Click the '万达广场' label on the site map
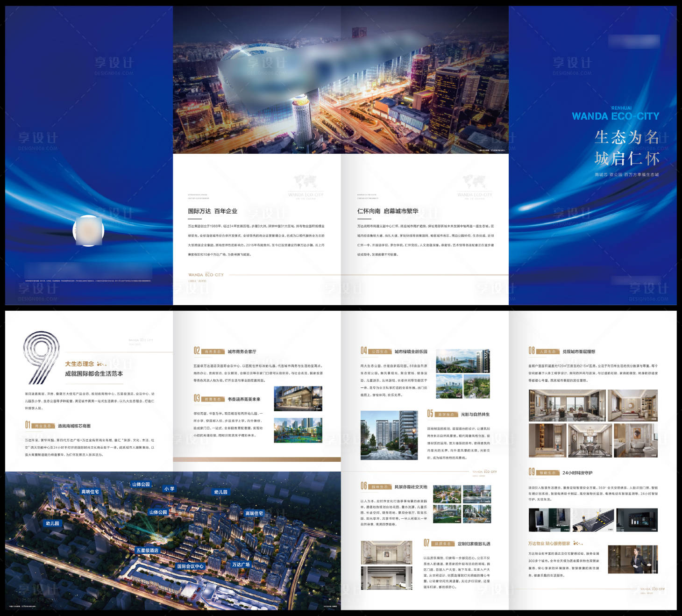 [241, 565]
